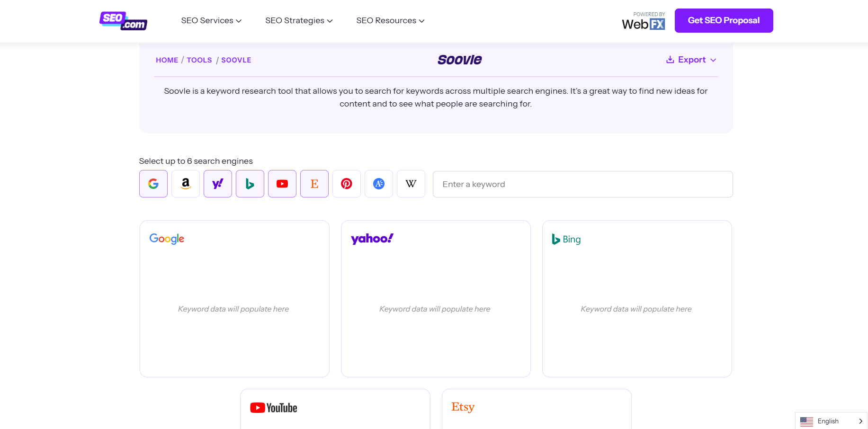Screen dimensions: 868x429
Task: Open the SEO Strategies menu
Action: [x=299, y=20]
